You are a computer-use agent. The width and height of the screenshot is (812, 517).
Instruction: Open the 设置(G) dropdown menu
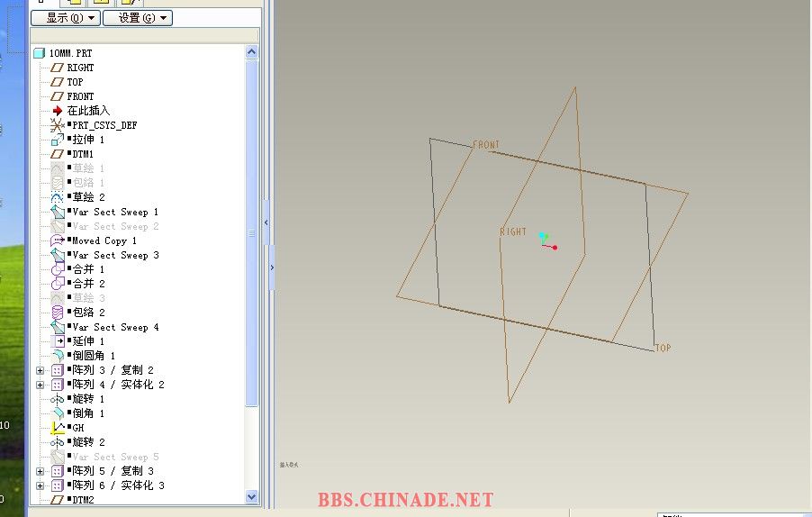tap(137, 18)
